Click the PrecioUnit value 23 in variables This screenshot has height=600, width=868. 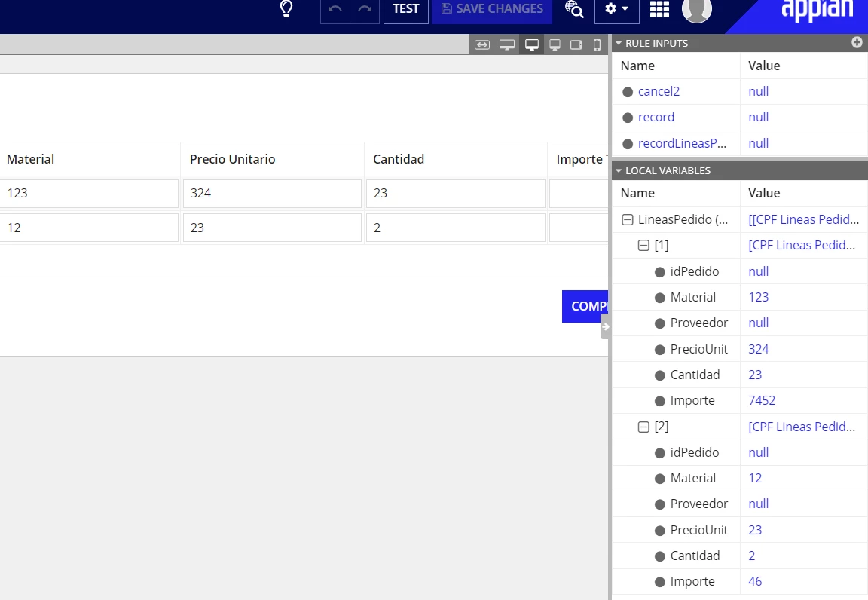tap(755, 530)
